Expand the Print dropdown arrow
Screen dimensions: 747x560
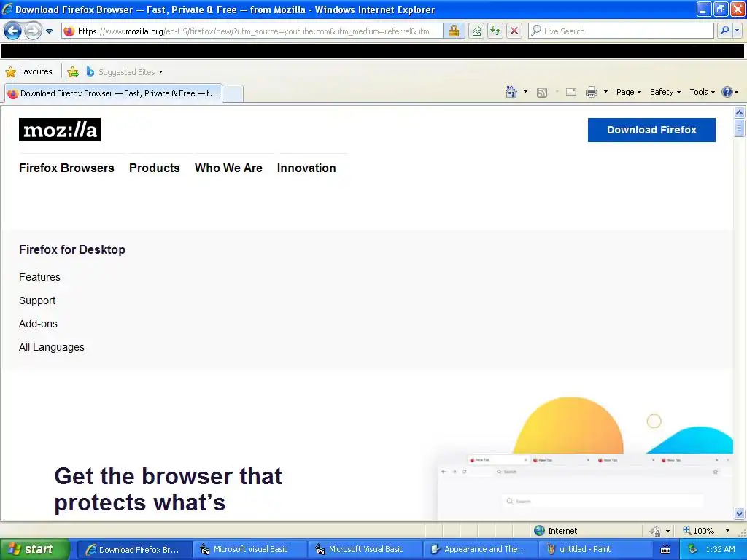pyautogui.click(x=605, y=91)
